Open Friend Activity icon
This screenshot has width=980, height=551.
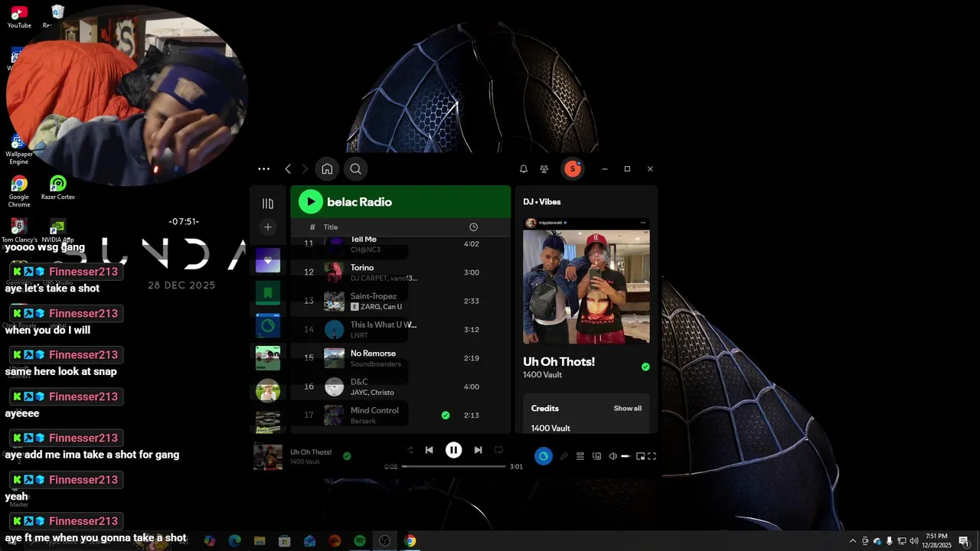pyautogui.click(x=544, y=169)
